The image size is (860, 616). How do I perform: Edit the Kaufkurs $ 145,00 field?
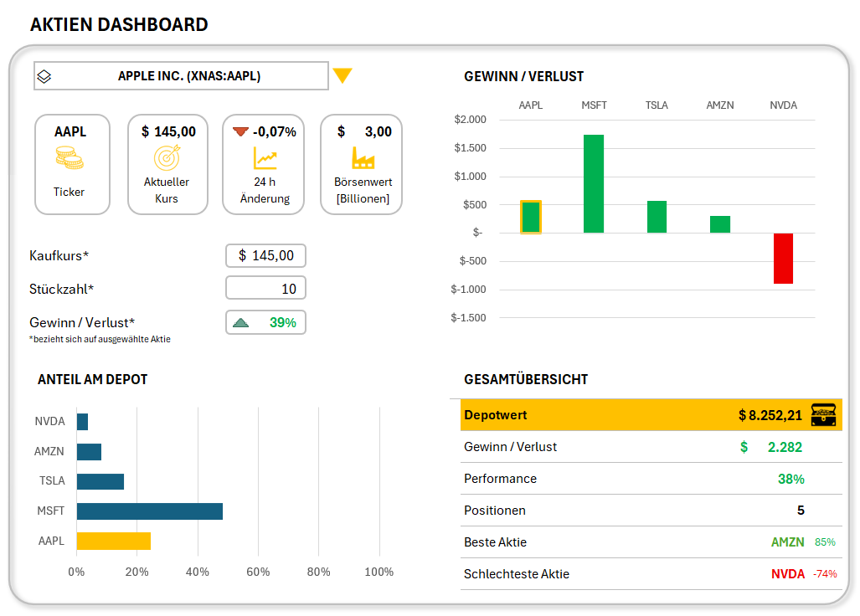pyautogui.click(x=265, y=255)
